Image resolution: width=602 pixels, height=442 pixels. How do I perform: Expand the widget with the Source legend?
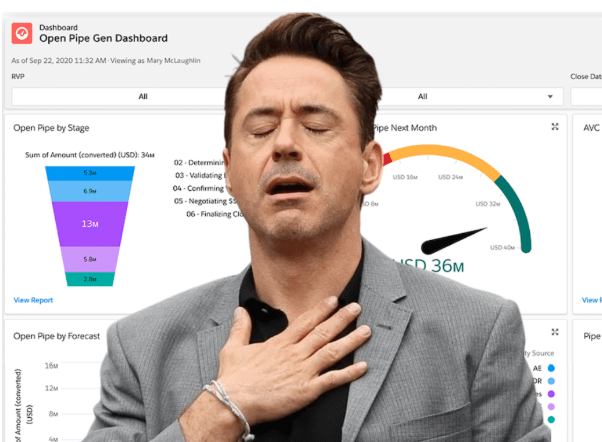(555, 332)
